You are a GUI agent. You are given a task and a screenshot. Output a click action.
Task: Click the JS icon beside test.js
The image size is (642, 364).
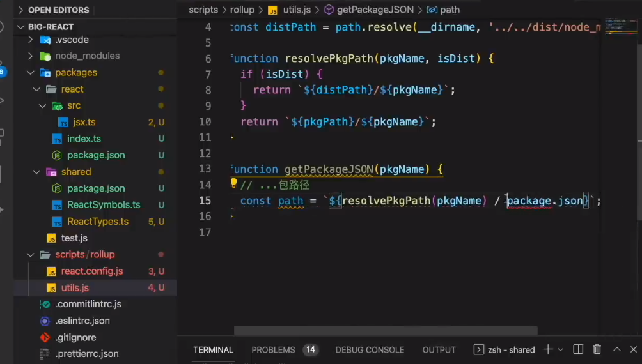(x=51, y=238)
